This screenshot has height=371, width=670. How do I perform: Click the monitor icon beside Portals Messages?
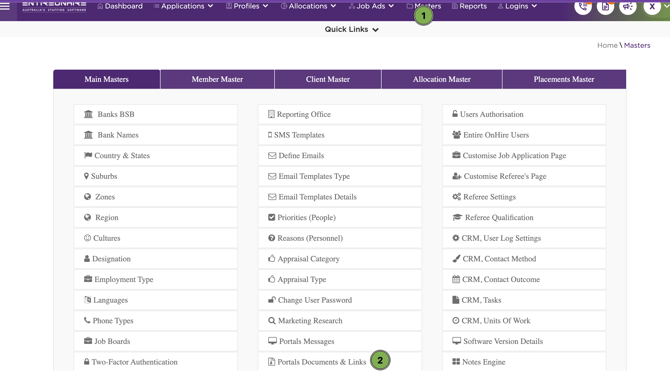tap(272, 341)
